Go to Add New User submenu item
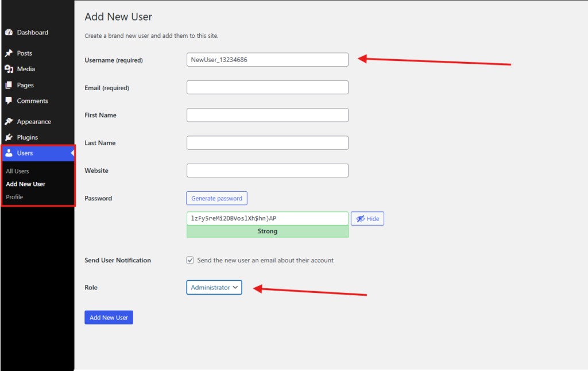The width and height of the screenshot is (588, 371). pyautogui.click(x=25, y=184)
